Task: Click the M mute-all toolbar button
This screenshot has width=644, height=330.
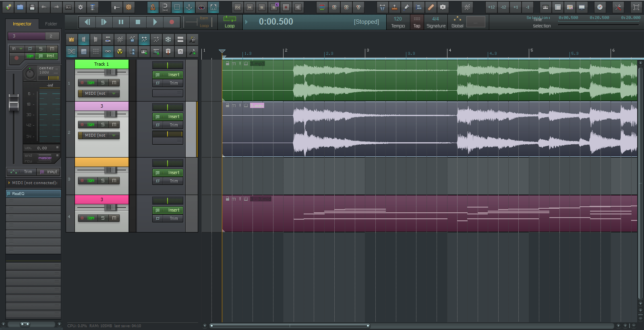Action: pos(250,7)
